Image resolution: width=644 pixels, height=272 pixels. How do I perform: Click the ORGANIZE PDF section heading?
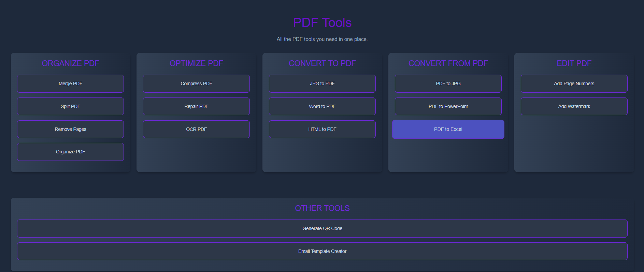[x=70, y=63]
